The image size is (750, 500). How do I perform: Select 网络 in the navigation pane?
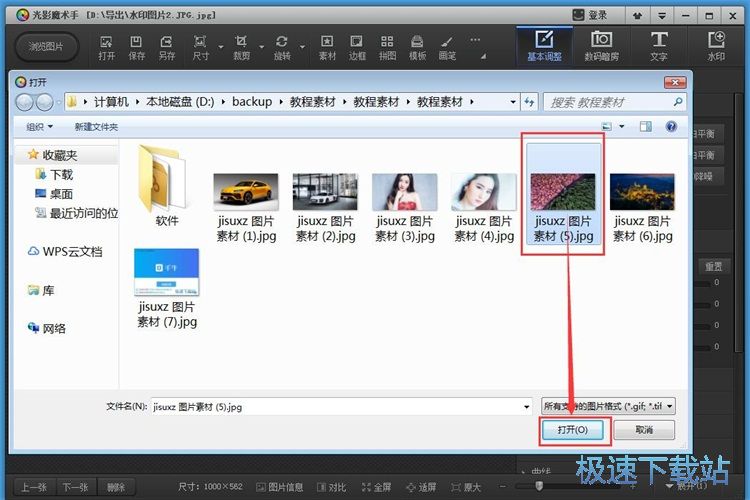point(47,328)
